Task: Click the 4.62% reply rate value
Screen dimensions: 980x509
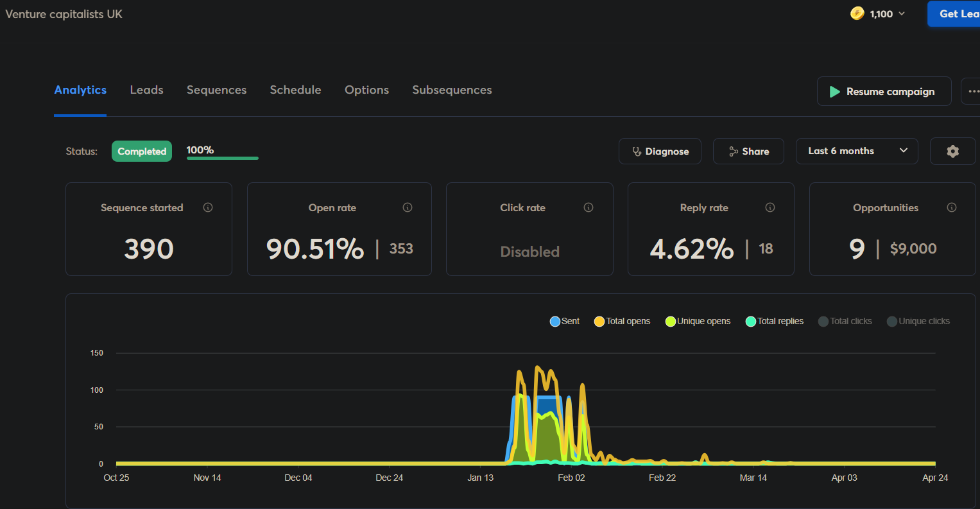Action: pyautogui.click(x=692, y=249)
